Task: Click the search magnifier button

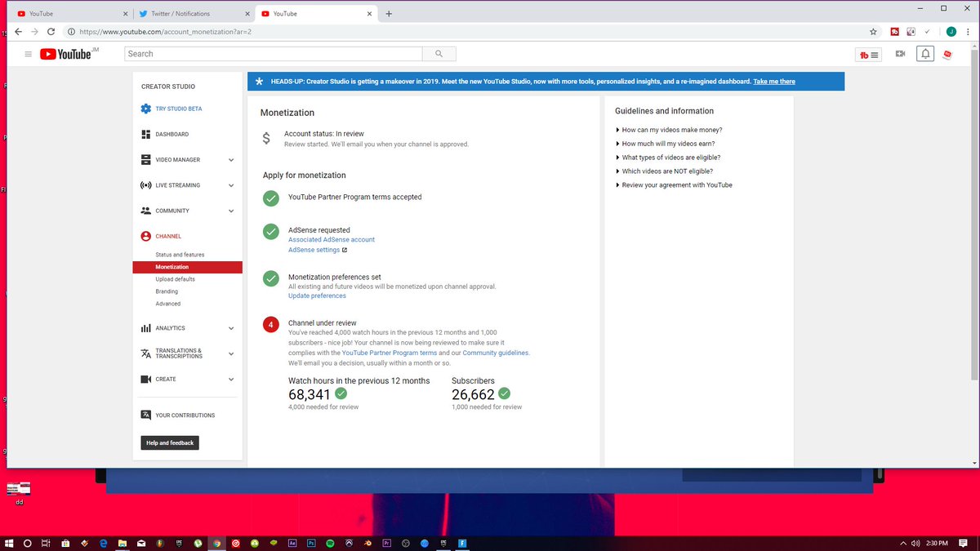Action: [439, 54]
